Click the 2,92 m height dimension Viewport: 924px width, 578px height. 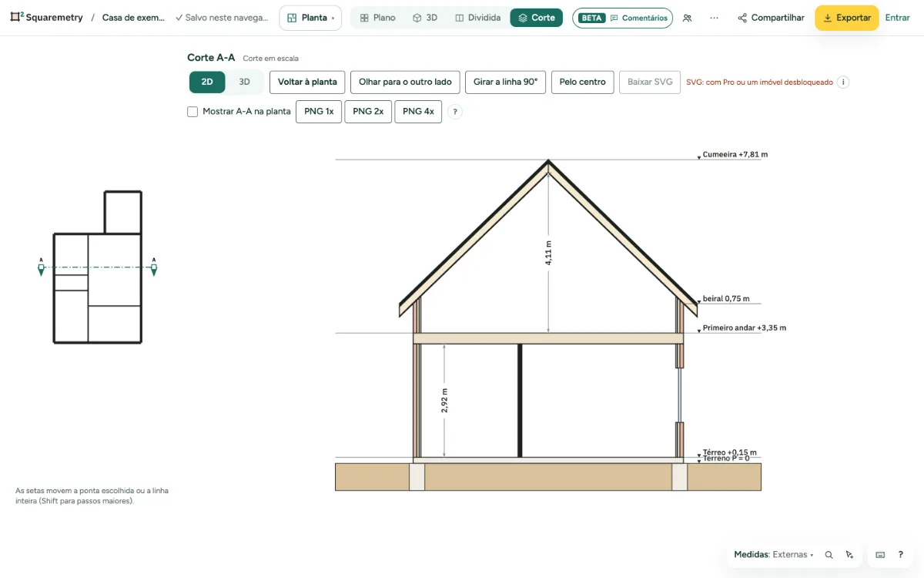(444, 401)
